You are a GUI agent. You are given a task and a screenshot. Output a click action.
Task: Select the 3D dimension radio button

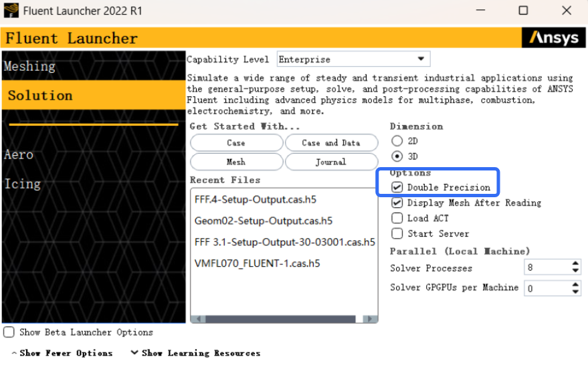point(397,156)
